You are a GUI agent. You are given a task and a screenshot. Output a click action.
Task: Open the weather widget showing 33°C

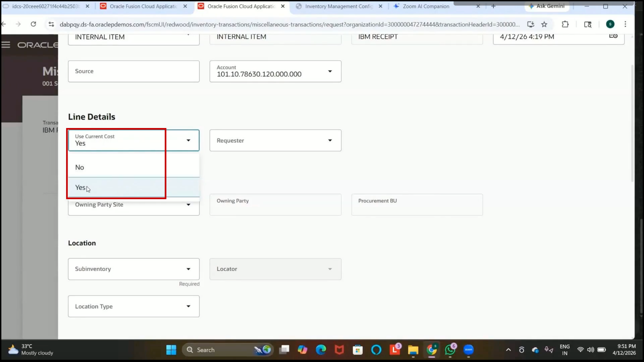(31, 350)
